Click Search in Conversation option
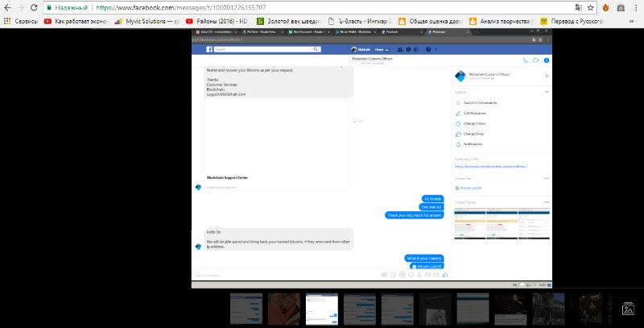The width and height of the screenshot is (644, 328). pyautogui.click(x=480, y=103)
